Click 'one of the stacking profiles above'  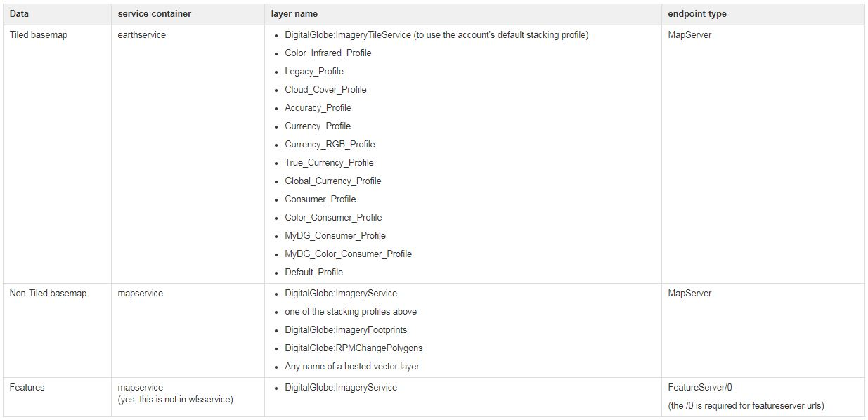point(351,312)
